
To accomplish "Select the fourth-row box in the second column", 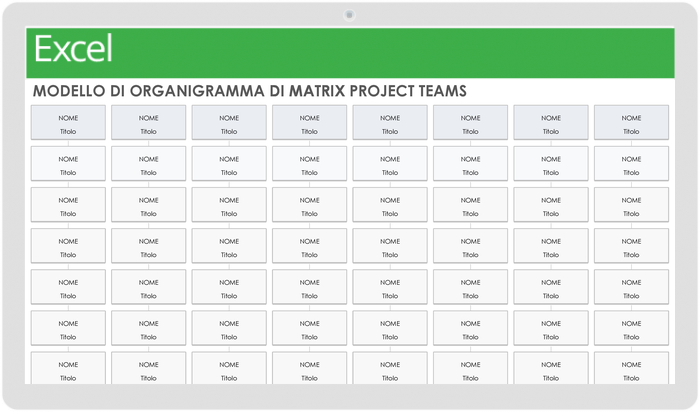I will (x=148, y=246).
